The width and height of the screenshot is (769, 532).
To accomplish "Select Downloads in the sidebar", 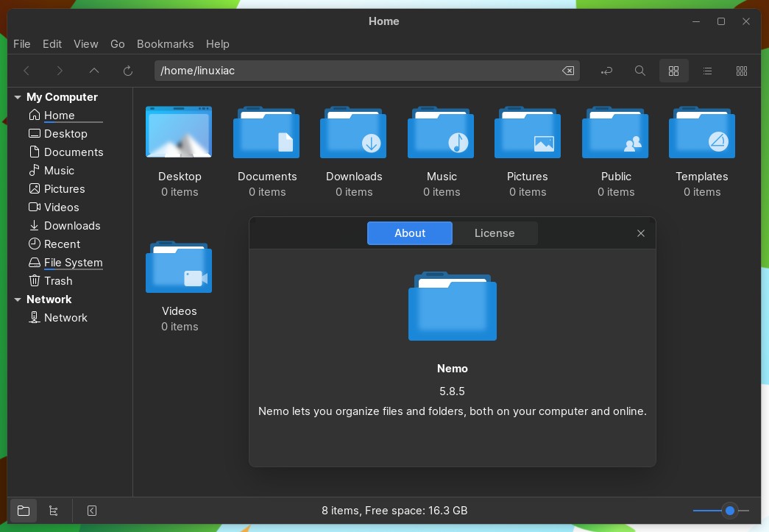I will [72, 226].
